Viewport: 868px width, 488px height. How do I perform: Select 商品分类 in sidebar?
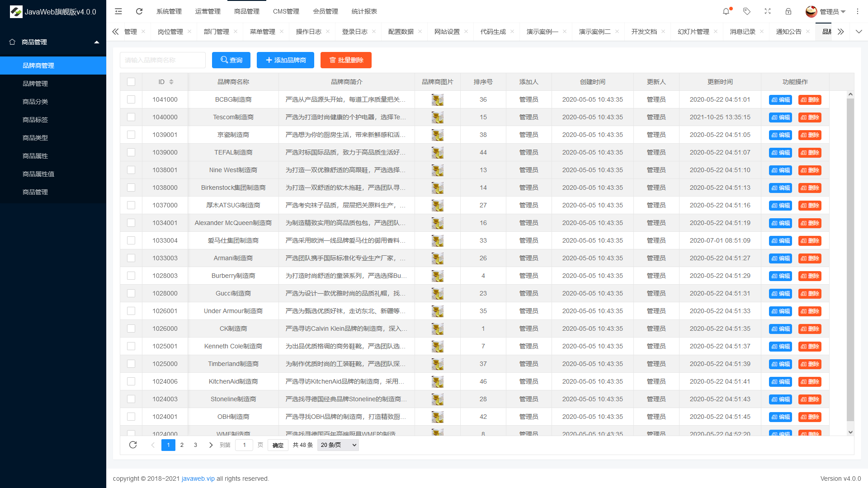point(53,102)
